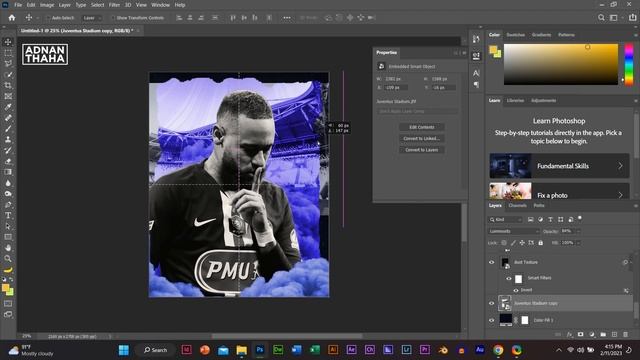Select the Move tool in the toolbox
Image resolution: width=640 pixels, height=360 pixels.
pos(8,42)
